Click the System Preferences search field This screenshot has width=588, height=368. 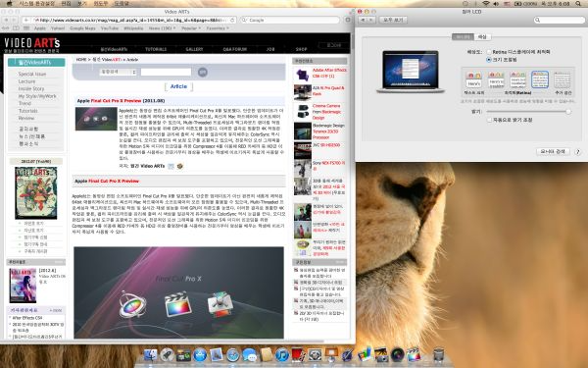pos(561,20)
